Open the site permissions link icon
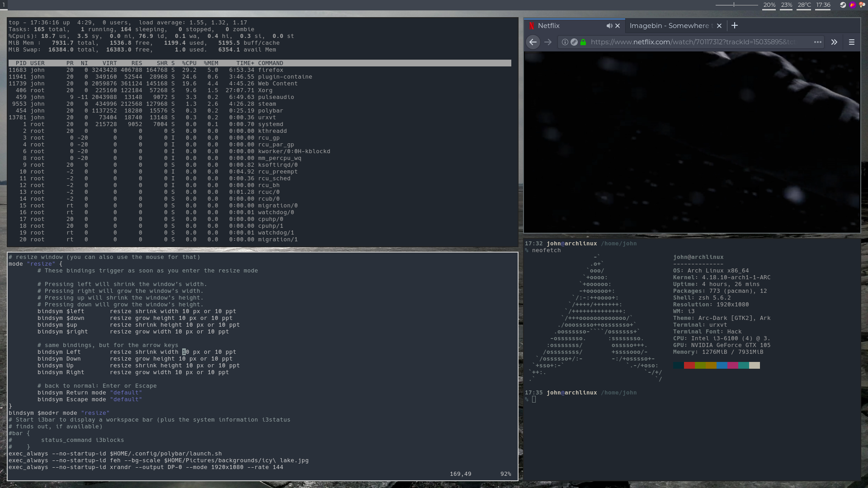This screenshot has width=868, height=488. (x=574, y=42)
